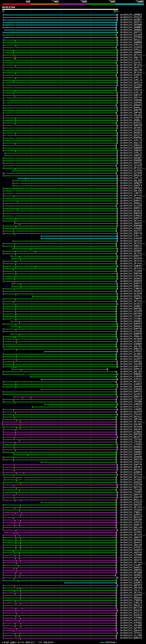Click the white query sequence bar
The height and width of the screenshot is (644, 146).
60,10
